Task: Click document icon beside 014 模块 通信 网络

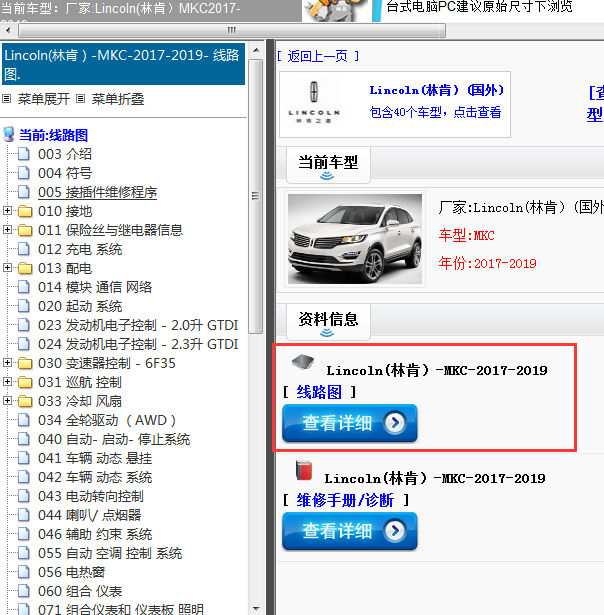Action: tap(24, 287)
